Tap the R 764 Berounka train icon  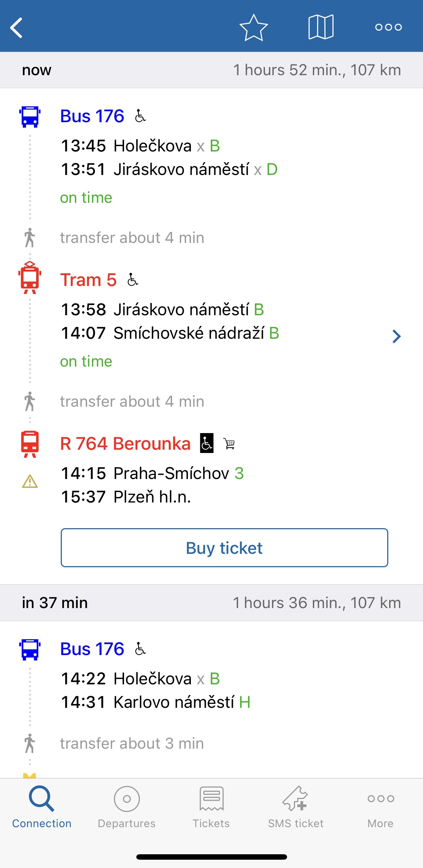click(x=30, y=444)
